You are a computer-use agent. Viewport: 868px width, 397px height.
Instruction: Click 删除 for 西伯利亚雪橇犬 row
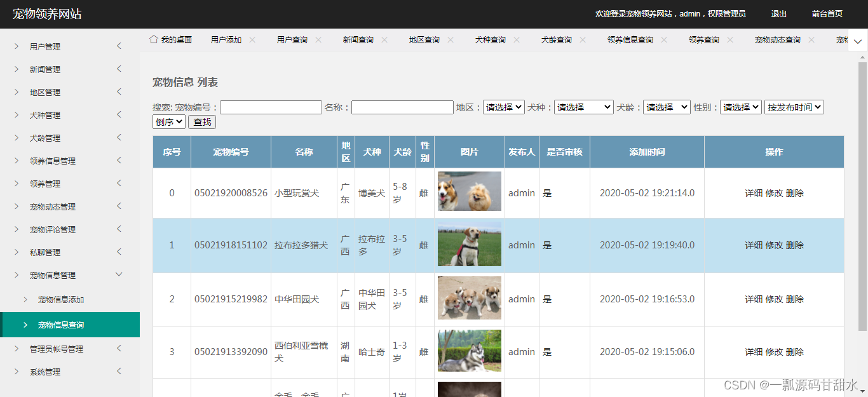click(x=795, y=352)
